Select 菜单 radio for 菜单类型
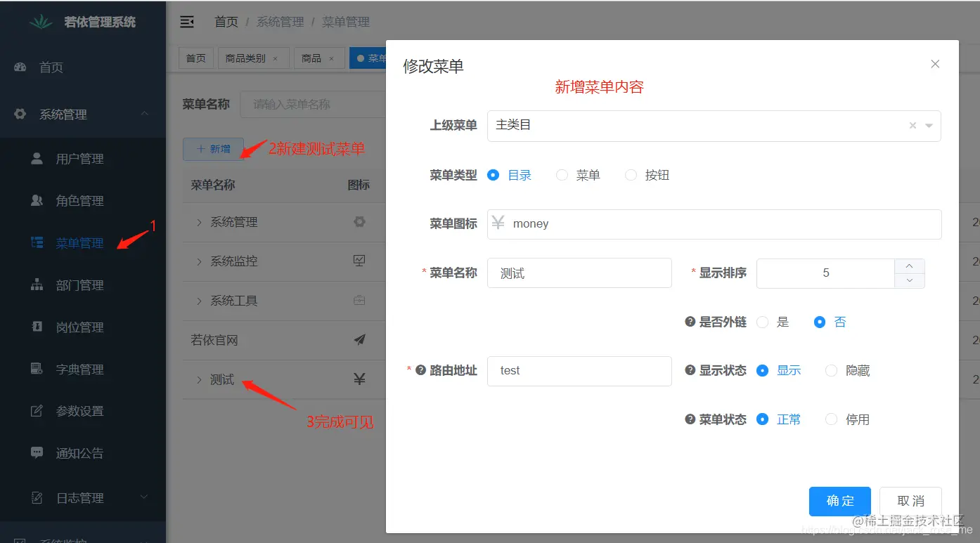This screenshot has width=980, height=543. (x=562, y=174)
